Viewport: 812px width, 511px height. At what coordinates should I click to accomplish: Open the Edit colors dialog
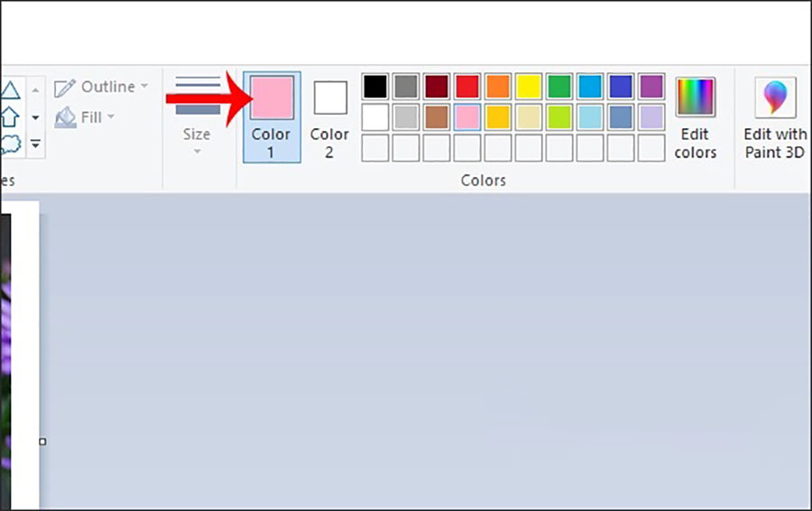tap(695, 118)
